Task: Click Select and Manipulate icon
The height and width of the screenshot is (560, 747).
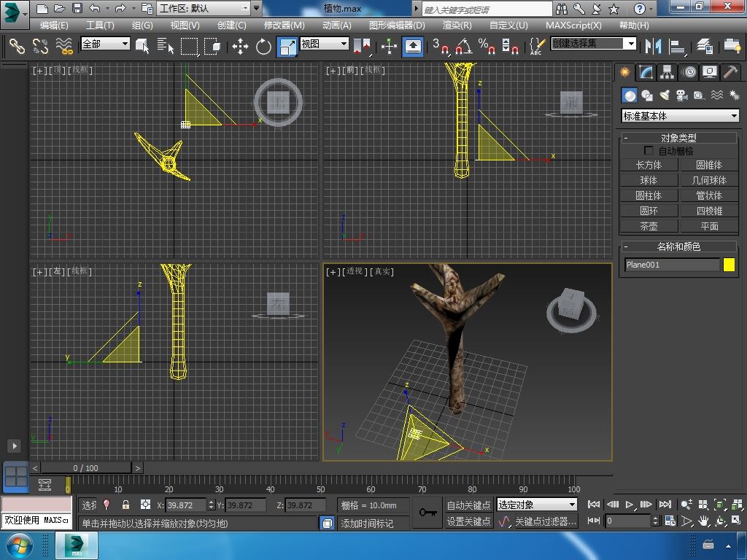Action: [390, 46]
